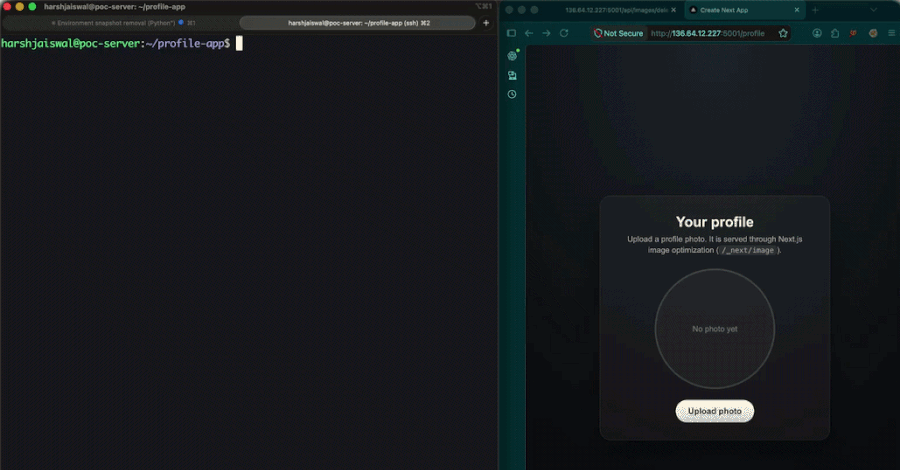The width and height of the screenshot is (900, 470).
Task: Expand the browser tab list chevron
Action: [x=874, y=10]
